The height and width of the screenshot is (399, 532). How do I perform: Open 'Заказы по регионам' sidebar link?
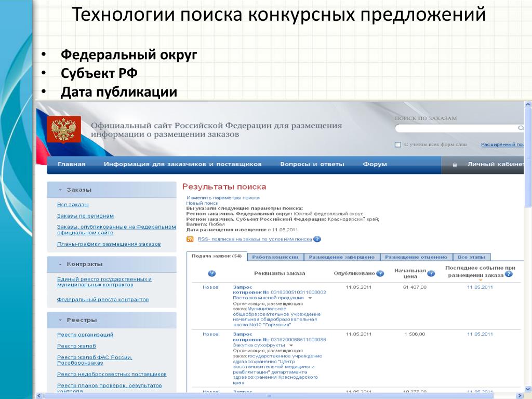(x=85, y=216)
